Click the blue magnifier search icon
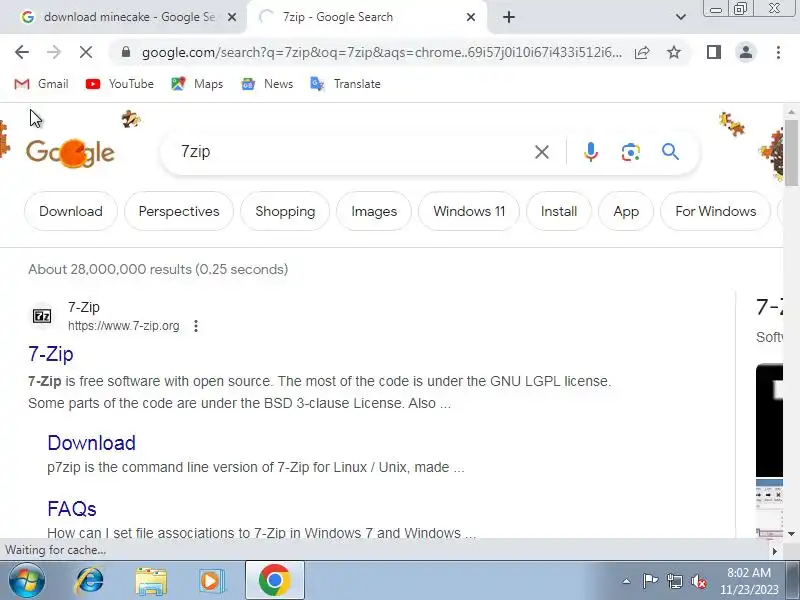 670,152
